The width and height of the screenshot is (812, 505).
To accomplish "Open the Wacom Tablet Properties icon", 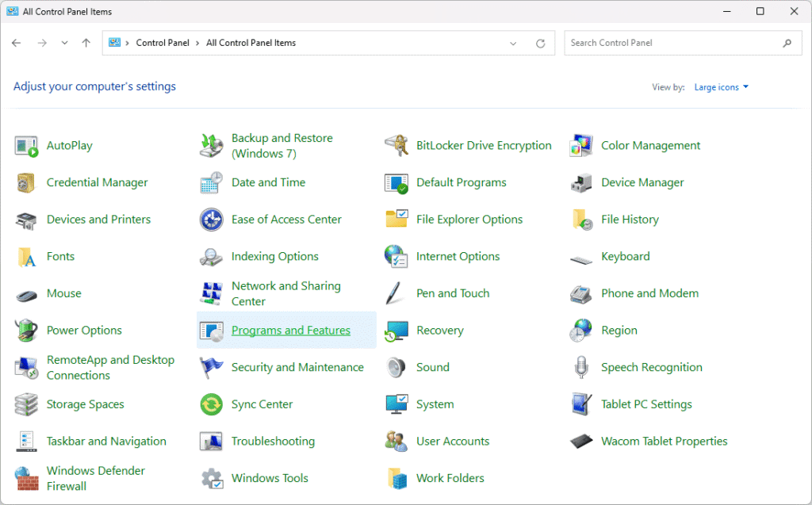I will [581, 442].
